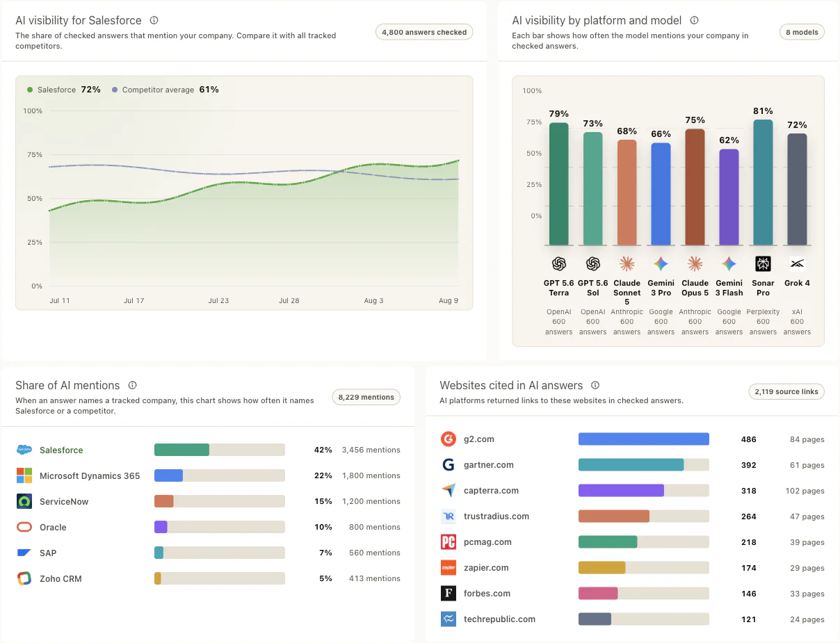
Task: Click the Microsoft Dynamics 365 logo
Action: pos(24,475)
